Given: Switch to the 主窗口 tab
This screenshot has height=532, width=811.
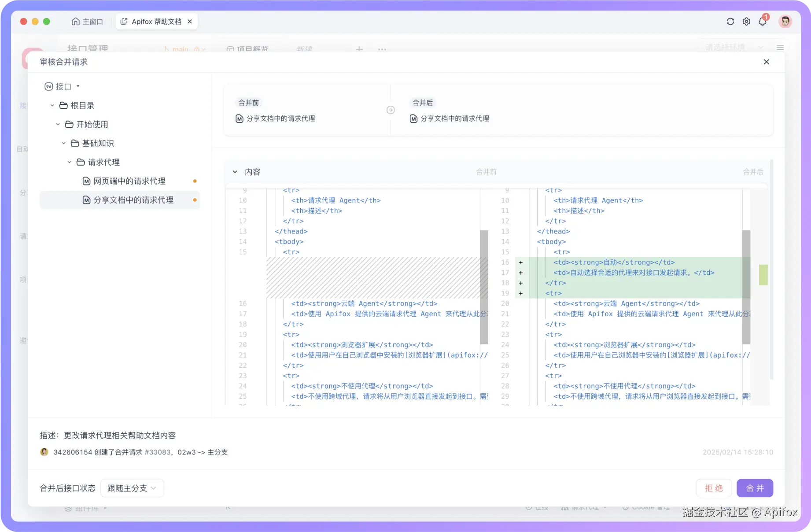Looking at the screenshot, I should tap(91, 21).
